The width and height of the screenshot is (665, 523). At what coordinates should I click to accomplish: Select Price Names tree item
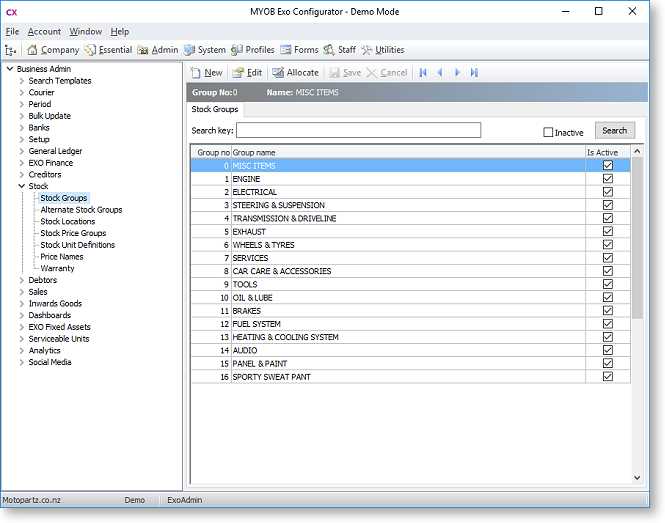(62, 257)
